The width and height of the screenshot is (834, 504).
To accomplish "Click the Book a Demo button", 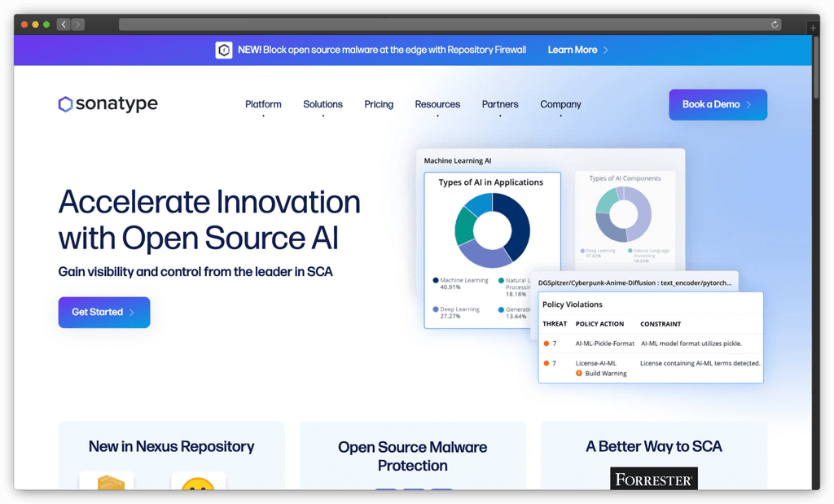I will click(x=718, y=104).
